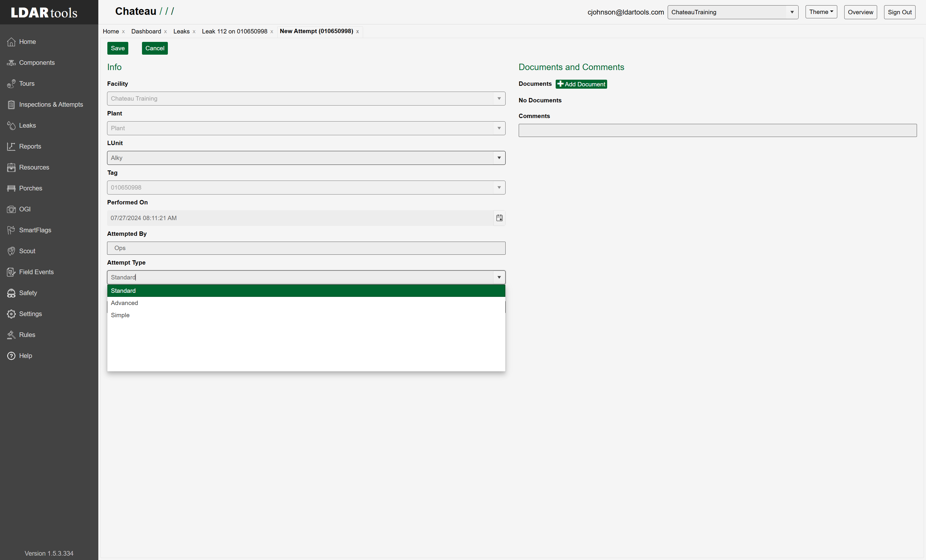Open the SmartFlags flag icon
This screenshot has height=560, width=926.
[x=11, y=230]
